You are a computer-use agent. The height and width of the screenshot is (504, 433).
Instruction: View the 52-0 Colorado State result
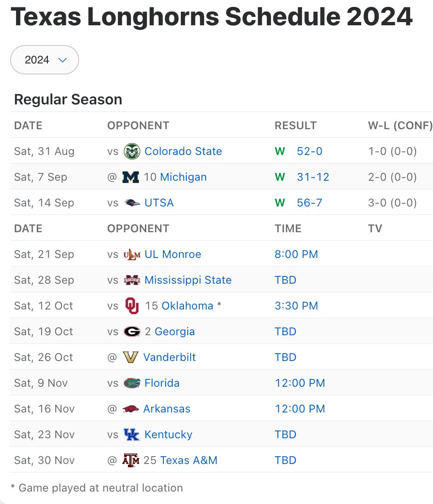pos(310,151)
